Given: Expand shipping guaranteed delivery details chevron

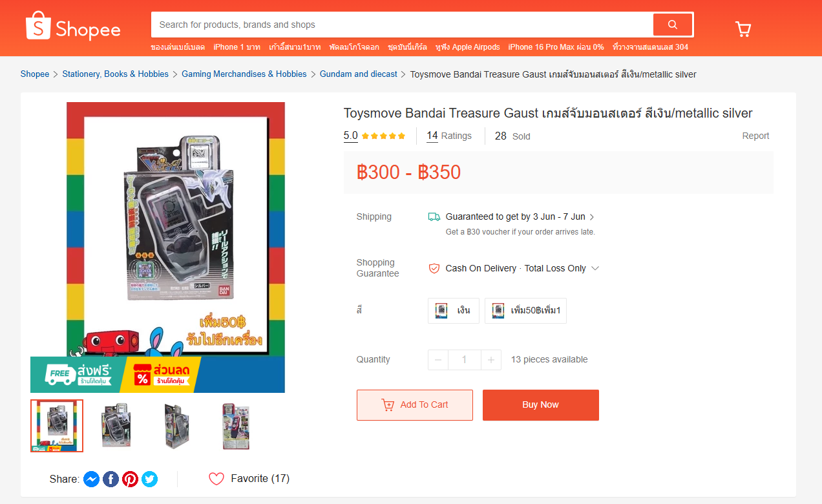Looking at the screenshot, I should 592,217.
